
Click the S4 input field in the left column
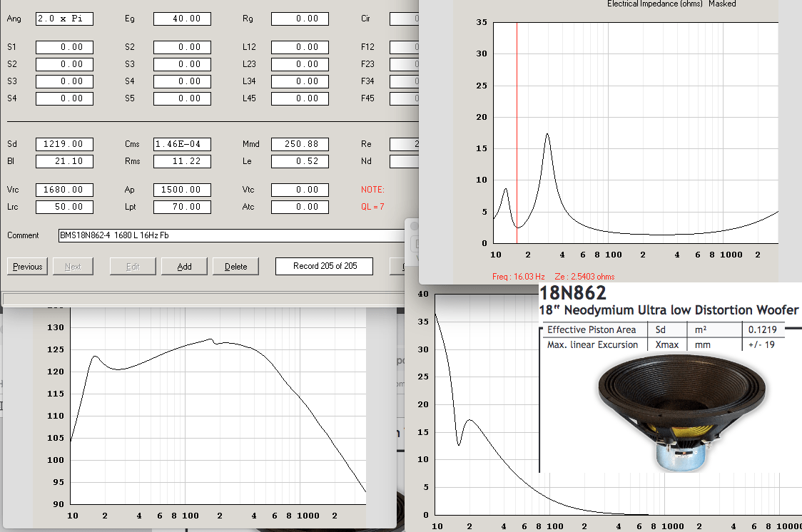pyautogui.click(x=64, y=98)
